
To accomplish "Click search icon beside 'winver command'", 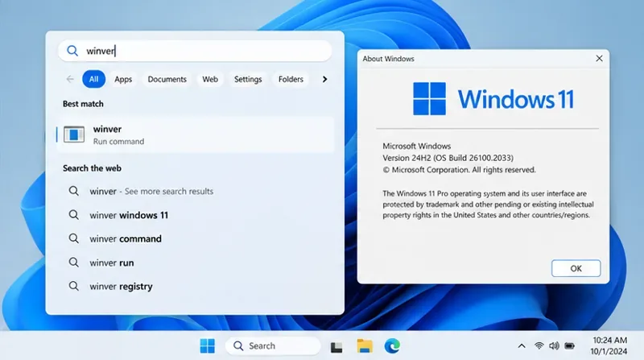I will 73,238.
